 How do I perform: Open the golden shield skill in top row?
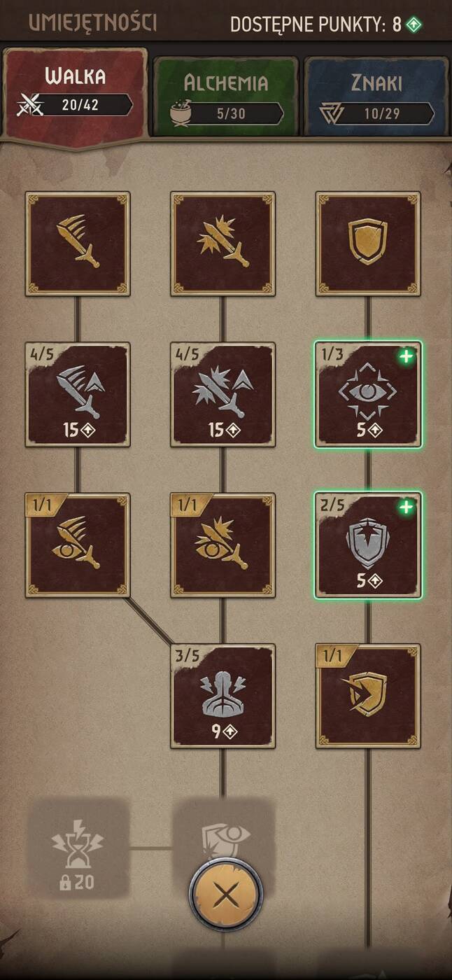point(368,244)
